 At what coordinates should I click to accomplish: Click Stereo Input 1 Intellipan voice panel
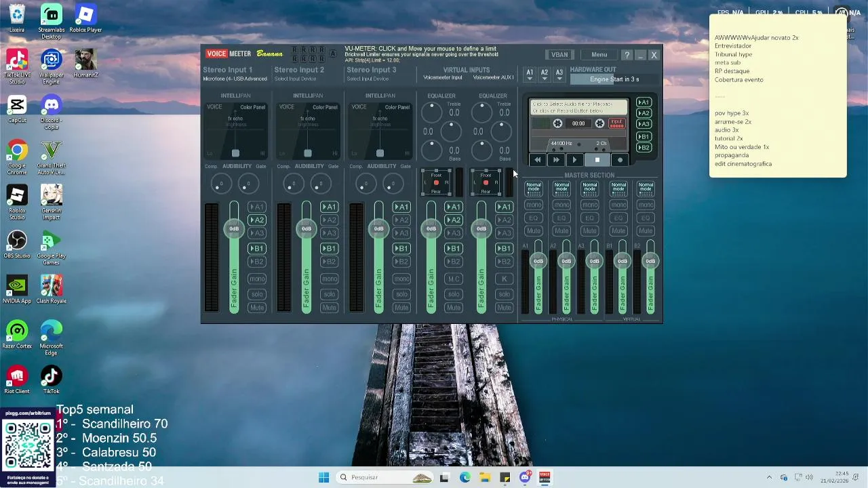tap(235, 131)
